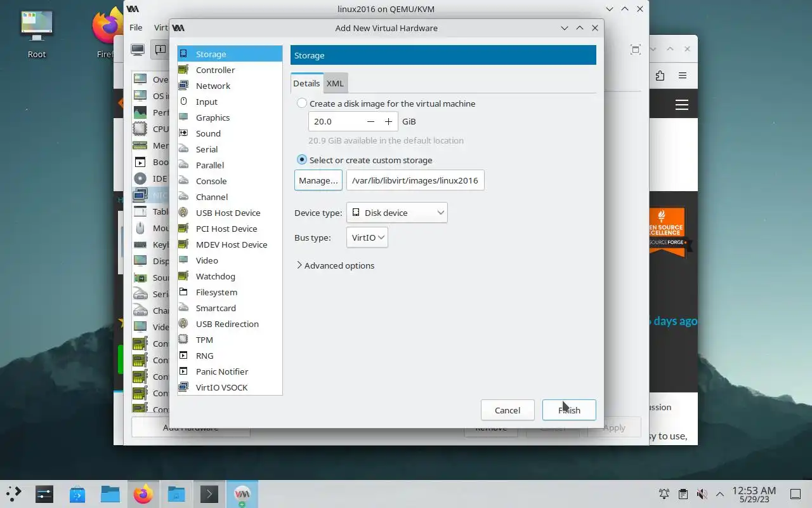Click muted volume icon in system tray
The image size is (812, 508).
[702, 494]
